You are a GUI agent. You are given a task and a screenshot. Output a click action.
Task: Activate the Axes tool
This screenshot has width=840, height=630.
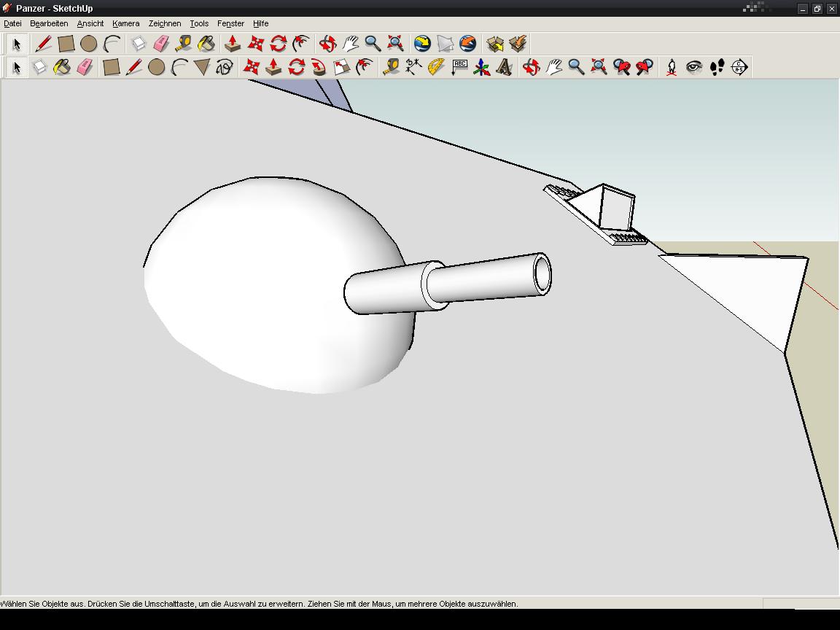tap(481, 68)
